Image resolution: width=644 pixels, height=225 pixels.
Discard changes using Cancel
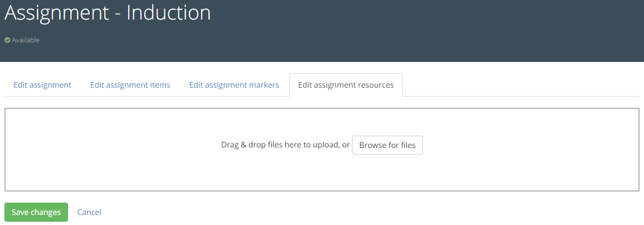(x=89, y=212)
